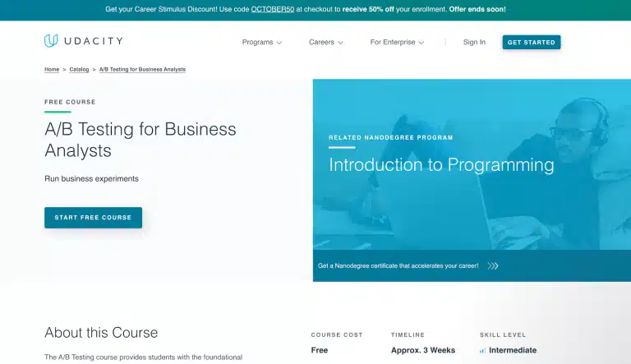
Task: Click the START FREE COURSE button
Action: 93,218
